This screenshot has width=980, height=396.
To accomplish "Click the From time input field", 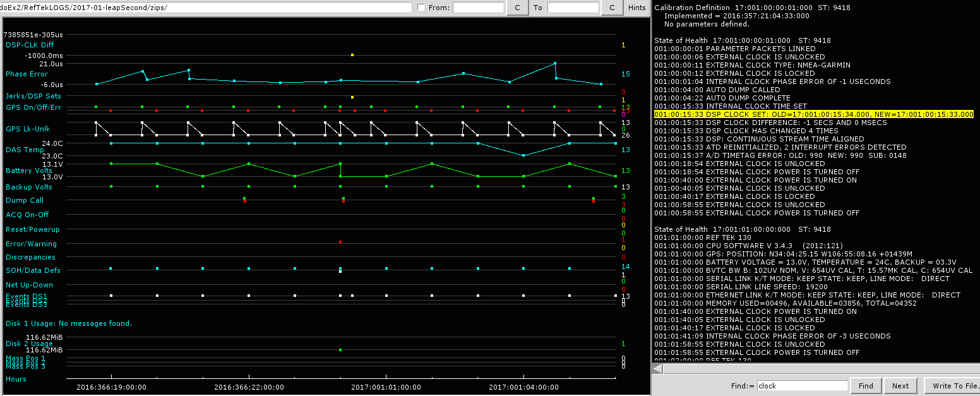I will pos(478,8).
